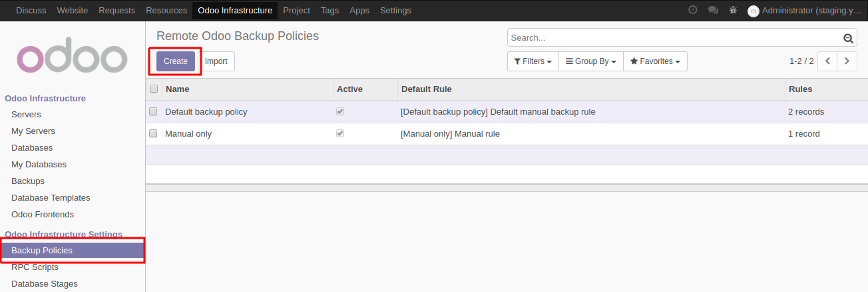Image resolution: width=868 pixels, height=292 pixels.
Task: Open the Requests menu
Action: (x=116, y=10)
